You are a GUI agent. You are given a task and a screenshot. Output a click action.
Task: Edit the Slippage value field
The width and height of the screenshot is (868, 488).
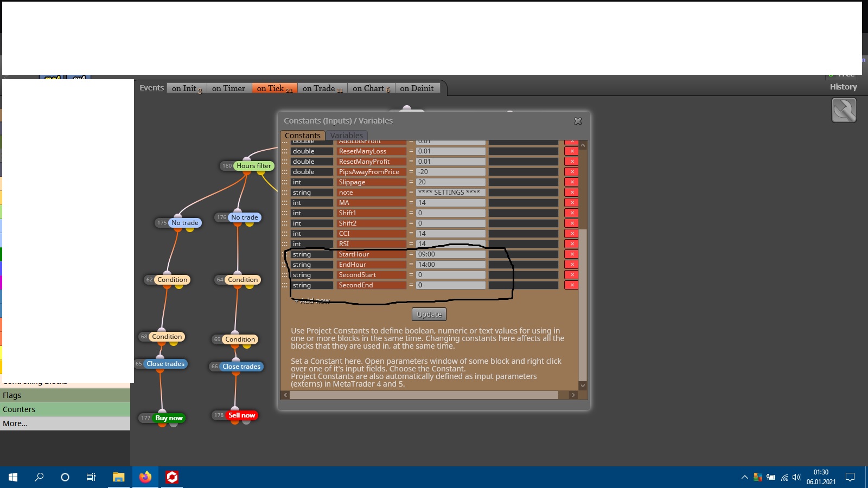point(451,182)
